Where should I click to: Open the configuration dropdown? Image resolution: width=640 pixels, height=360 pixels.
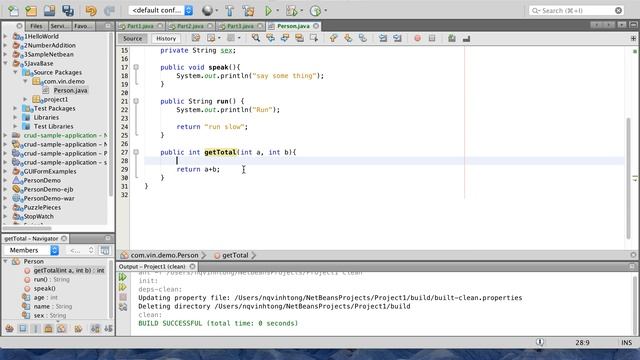(x=161, y=11)
